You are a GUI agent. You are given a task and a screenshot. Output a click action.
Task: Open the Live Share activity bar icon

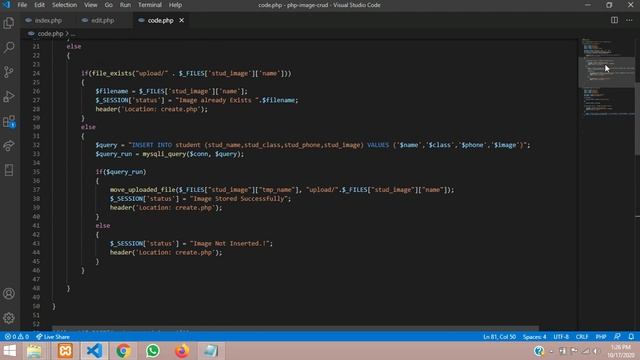point(9,146)
